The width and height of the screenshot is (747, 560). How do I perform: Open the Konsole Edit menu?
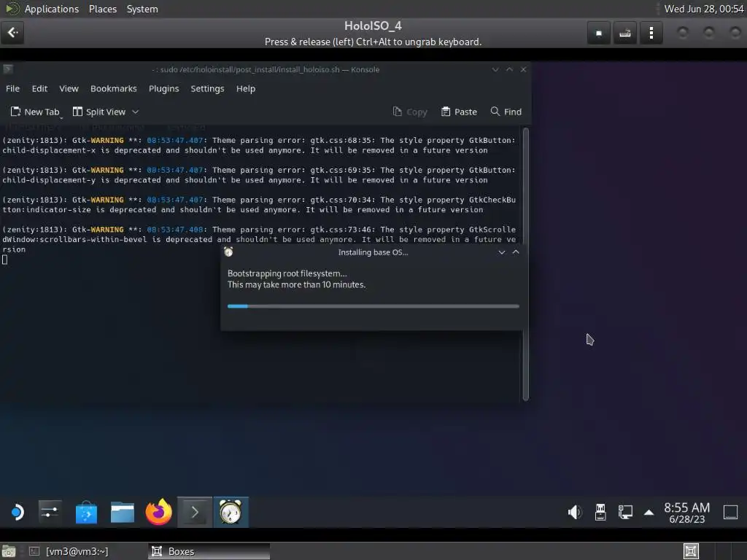coord(39,88)
